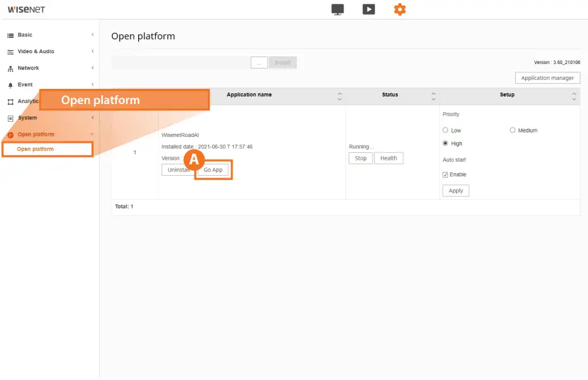This screenshot has height=380, width=588.
Task: Click the Status column header
Action: [390, 95]
